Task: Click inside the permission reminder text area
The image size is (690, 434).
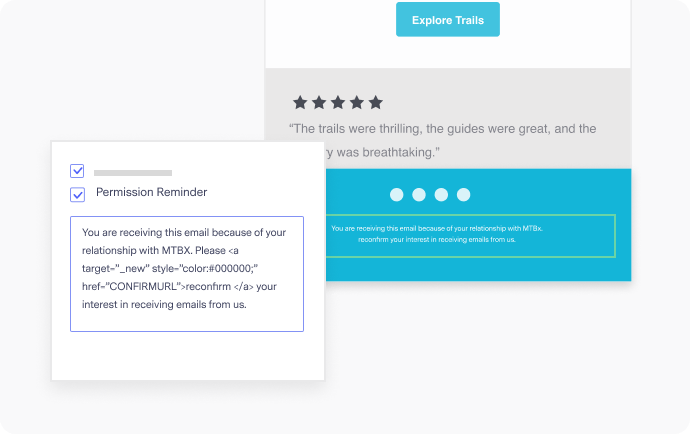Action: click(x=186, y=273)
